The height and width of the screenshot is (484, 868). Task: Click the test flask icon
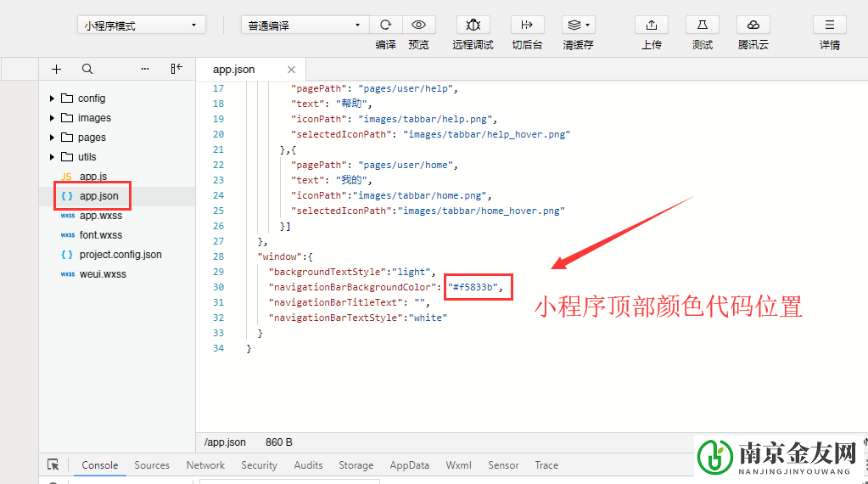point(702,25)
